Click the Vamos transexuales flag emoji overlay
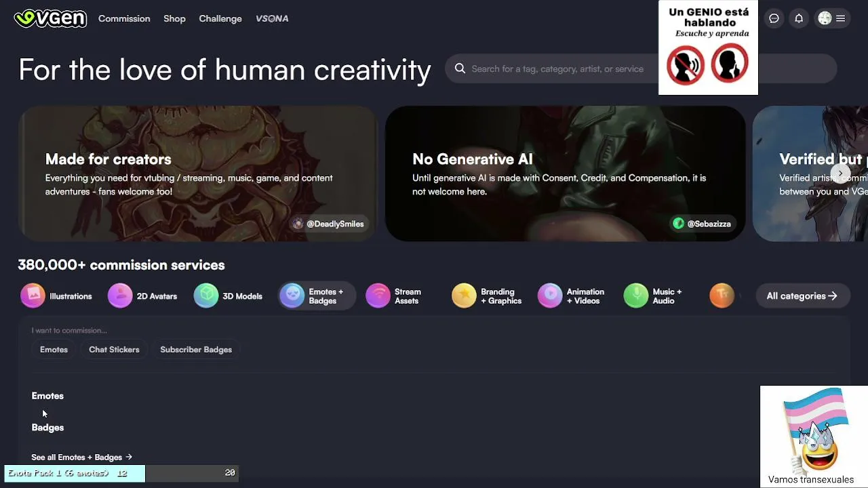Screen dimensions: 868x488 (814, 436)
